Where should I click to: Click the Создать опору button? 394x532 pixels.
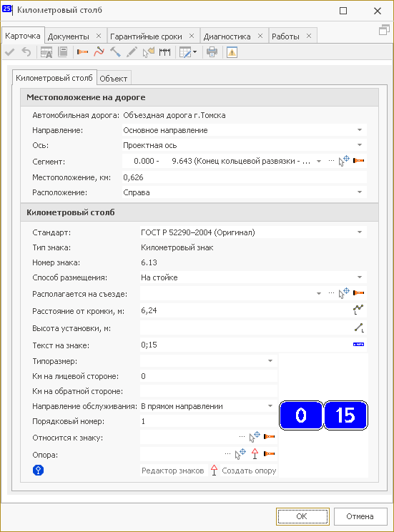click(249, 471)
